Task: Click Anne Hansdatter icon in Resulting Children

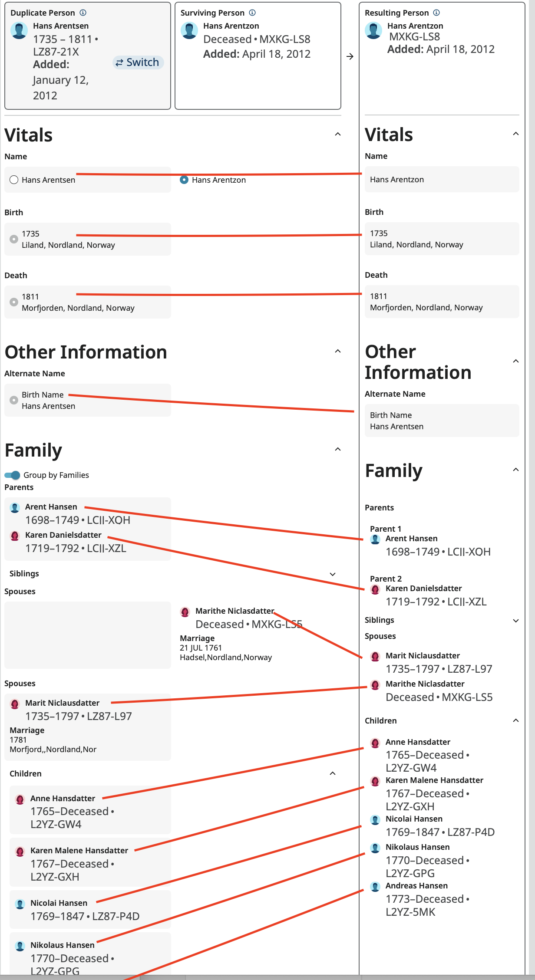Action: 375,743
